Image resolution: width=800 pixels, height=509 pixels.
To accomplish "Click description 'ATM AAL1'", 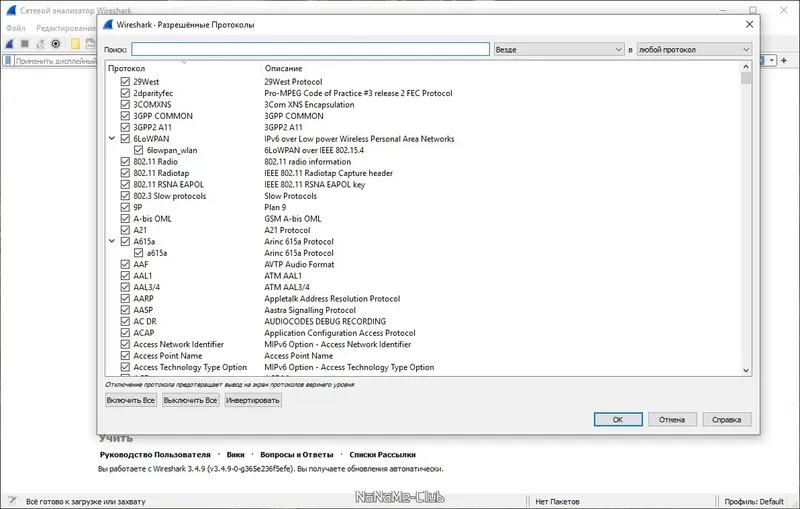I will pos(283,275).
